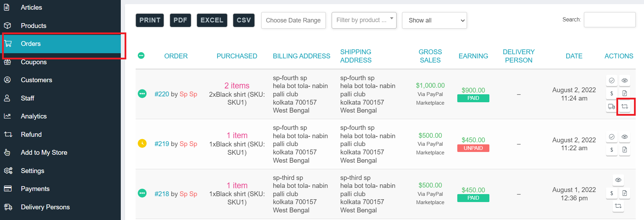Click the dollar icon for order #219

[x=612, y=150]
